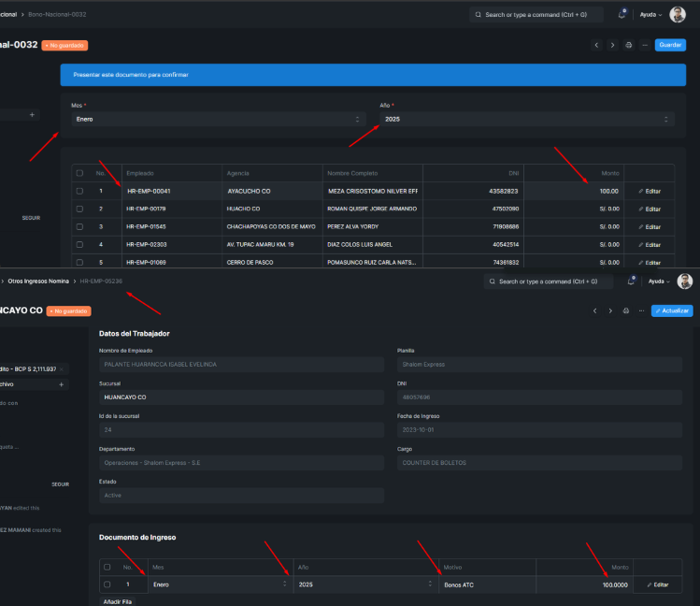Click the Cargo field COUNTER DE BOLETOS

click(x=539, y=463)
